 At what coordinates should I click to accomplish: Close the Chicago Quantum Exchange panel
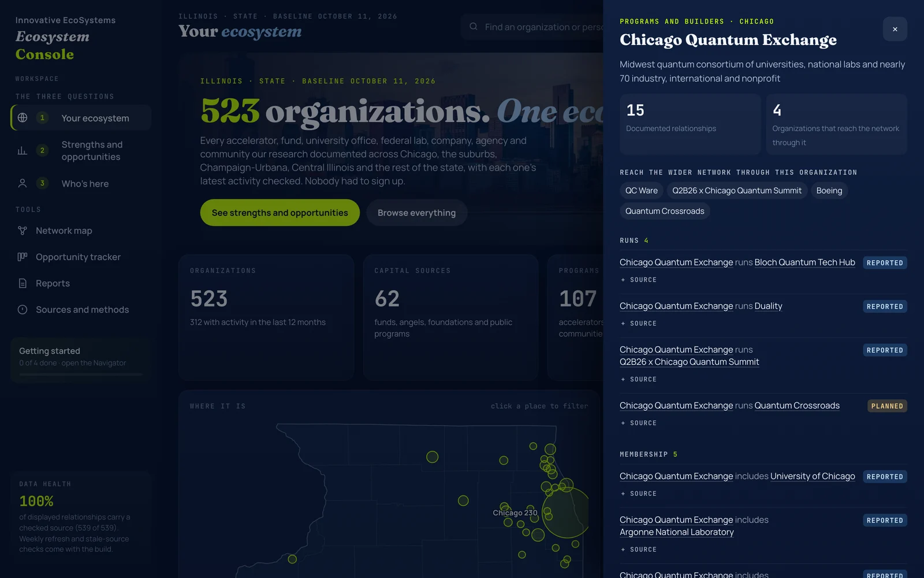[895, 29]
